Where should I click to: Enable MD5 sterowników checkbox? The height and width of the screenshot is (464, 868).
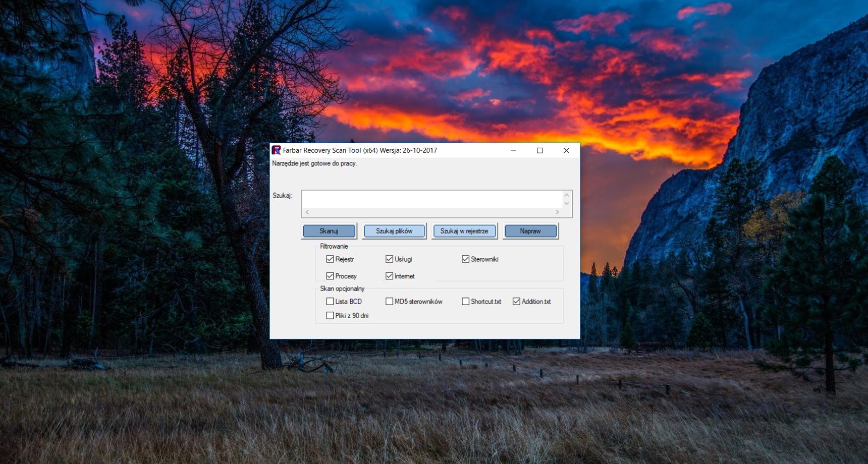pyautogui.click(x=389, y=302)
